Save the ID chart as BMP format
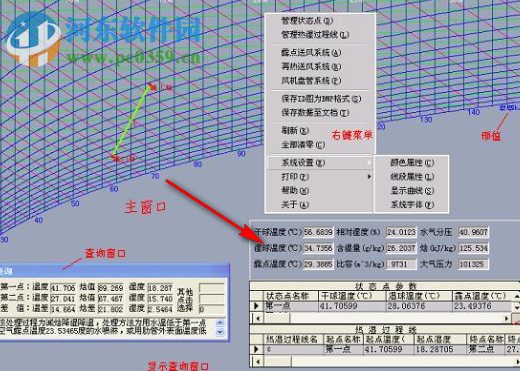Image resolution: width=520 pixels, height=371 pixels. point(321,99)
